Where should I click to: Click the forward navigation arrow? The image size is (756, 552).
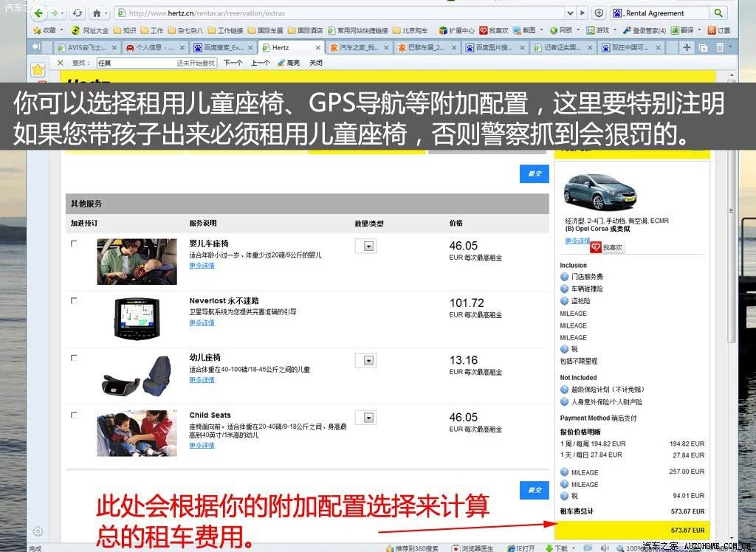[x=54, y=13]
